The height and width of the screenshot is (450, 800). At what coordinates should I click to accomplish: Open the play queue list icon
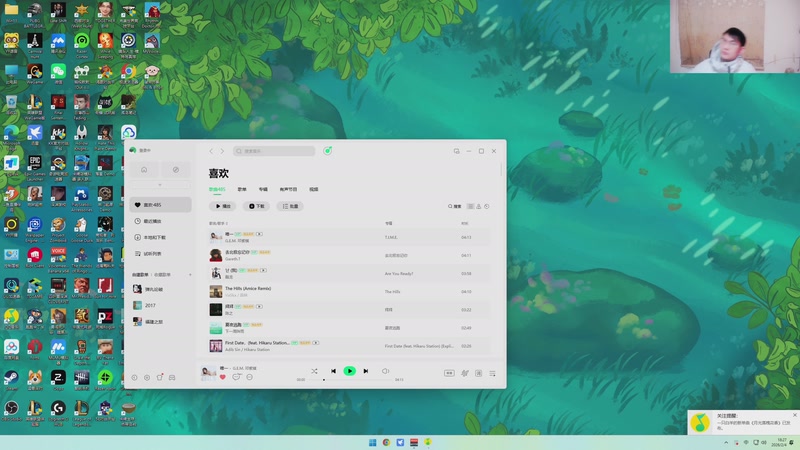(492, 373)
